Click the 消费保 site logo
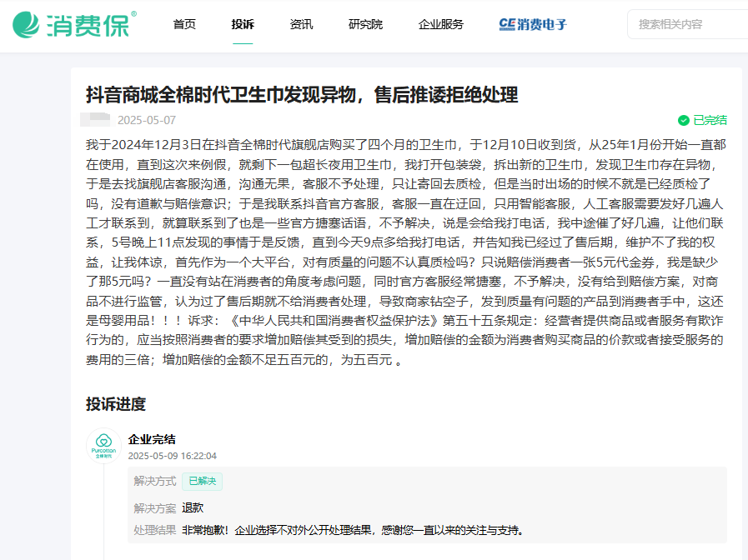The width and height of the screenshot is (748, 560). click(74, 24)
